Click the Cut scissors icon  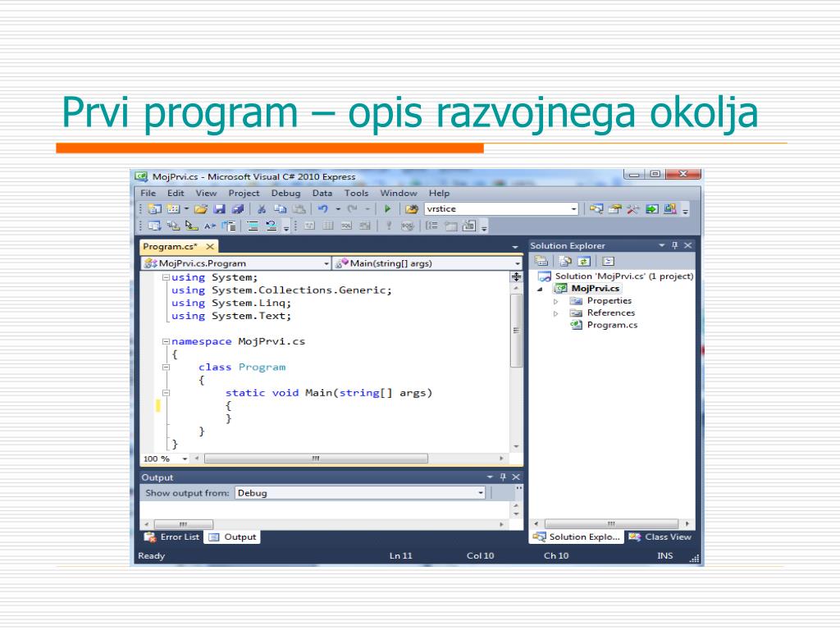tap(262, 209)
